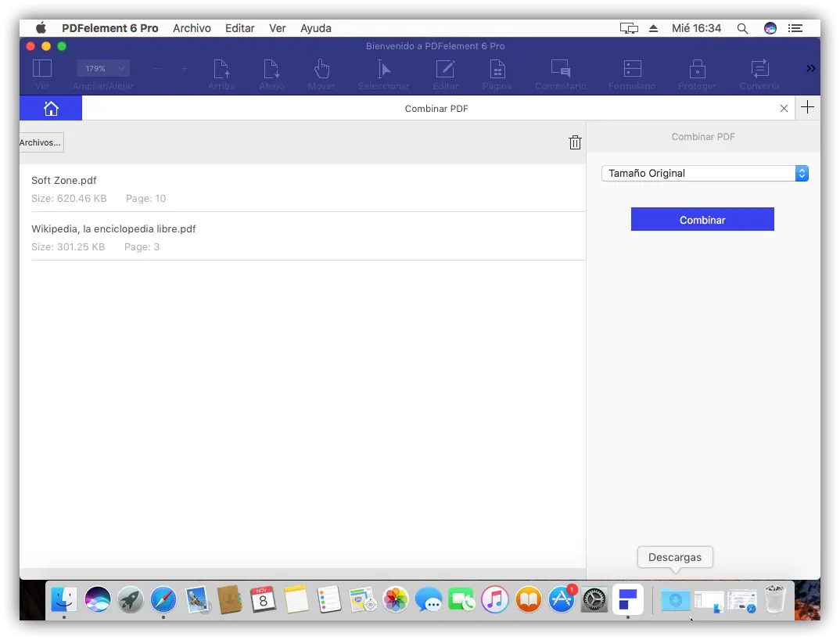
Task: Open Contacts book in dock
Action: pos(231,599)
